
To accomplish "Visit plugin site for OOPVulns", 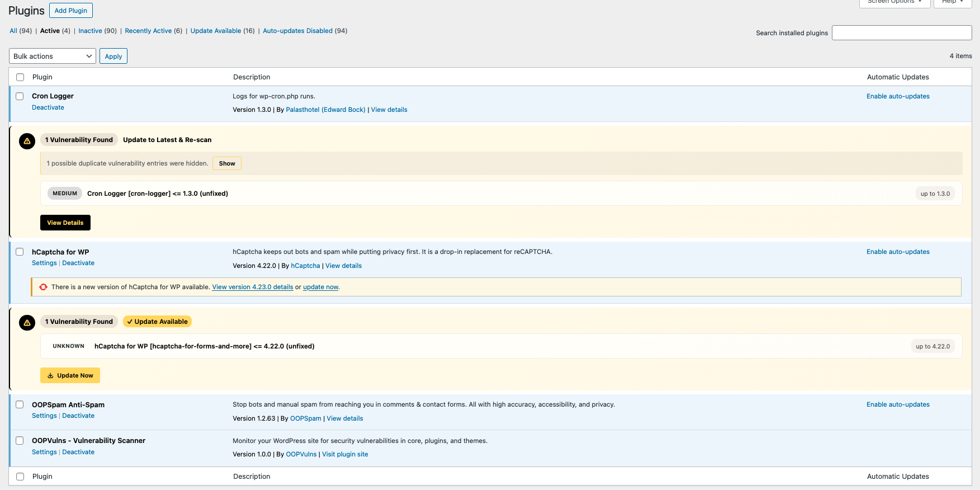I will pos(345,454).
